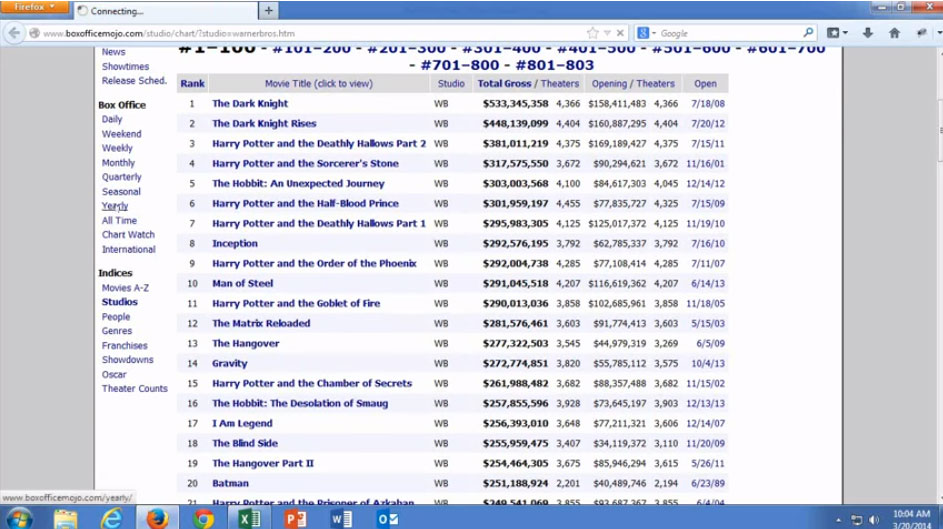Select the Yearly box office sidebar link
The height and width of the screenshot is (529, 943).
tap(115, 206)
